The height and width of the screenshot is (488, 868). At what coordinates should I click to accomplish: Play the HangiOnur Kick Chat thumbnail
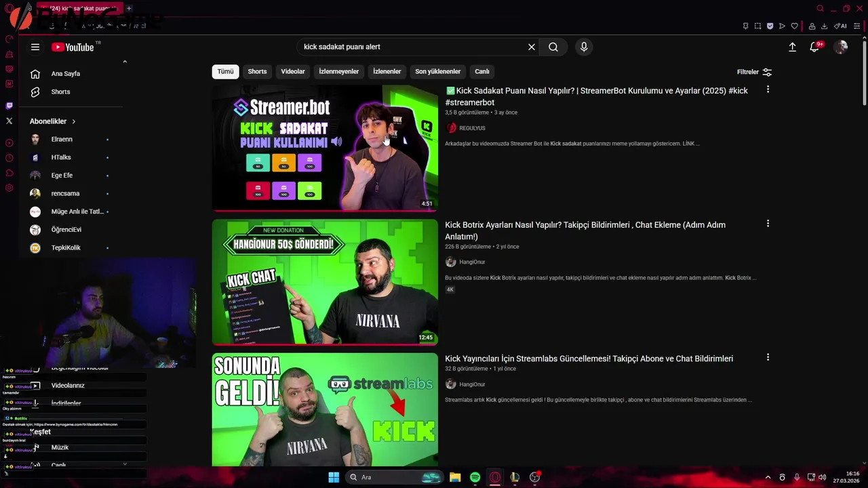325,282
